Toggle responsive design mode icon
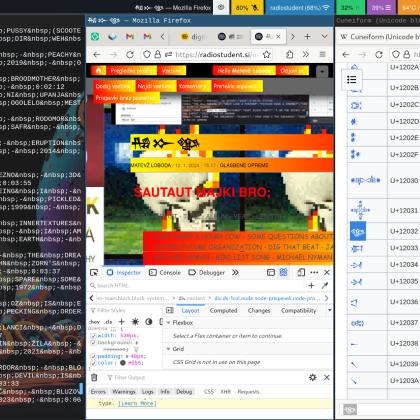Screen dimensions: 420x420 [x=301, y=273]
